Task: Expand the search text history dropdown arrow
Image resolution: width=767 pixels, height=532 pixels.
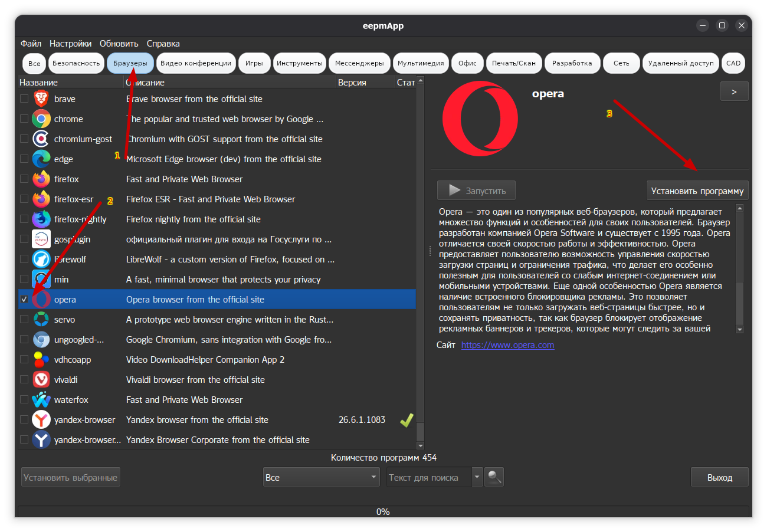Action: pyautogui.click(x=477, y=477)
